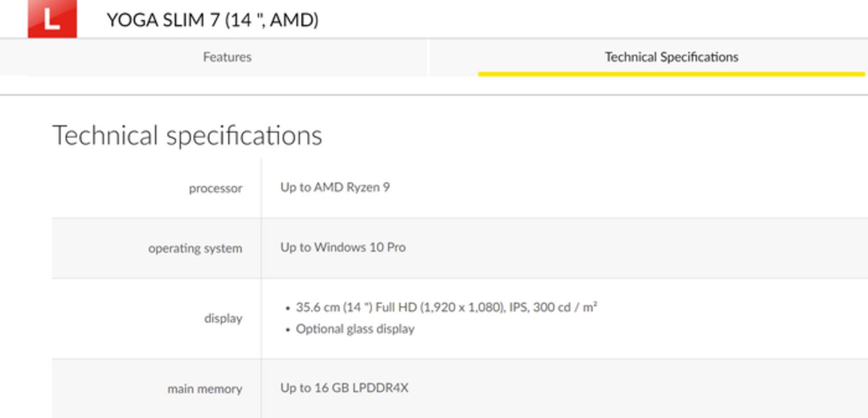Select the Technical Specifications tab
The width and height of the screenshot is (868, 418).
point(671,57)
